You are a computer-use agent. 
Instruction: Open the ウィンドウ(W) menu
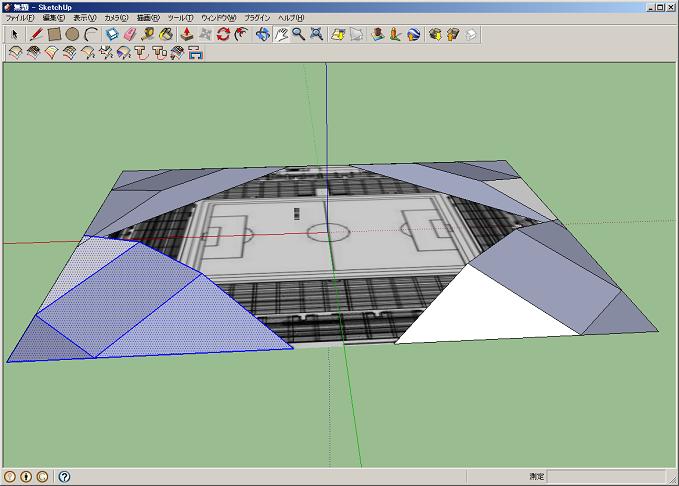point(219,18)
